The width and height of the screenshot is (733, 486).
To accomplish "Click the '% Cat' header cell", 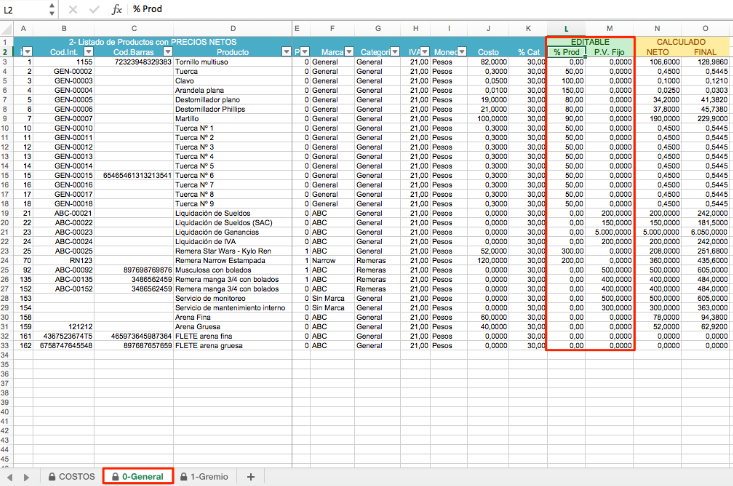I will tap(528, 52).
